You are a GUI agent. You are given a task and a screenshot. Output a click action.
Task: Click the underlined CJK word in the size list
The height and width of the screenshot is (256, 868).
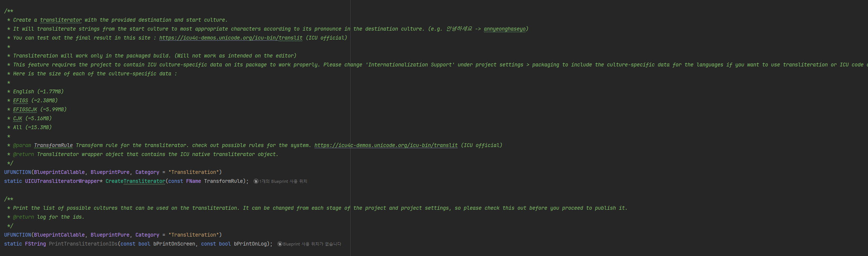(x=18, y=118)
